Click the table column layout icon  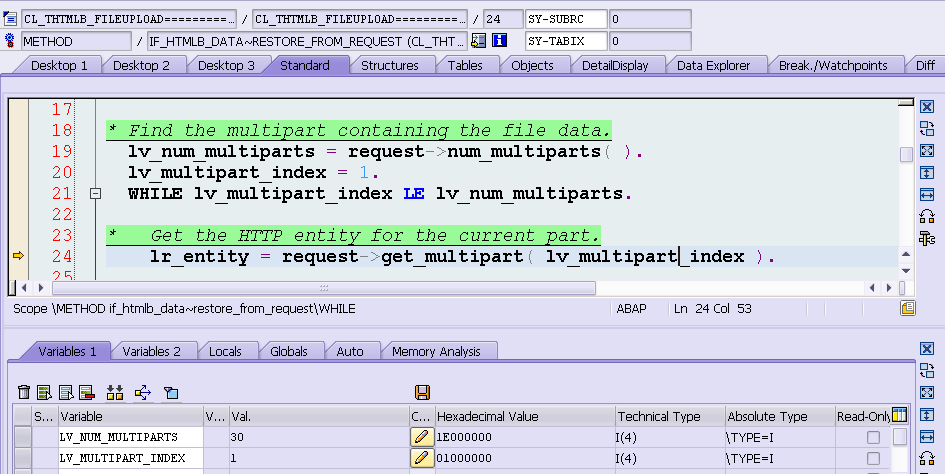pyautogui.click(x=899, y=416)
